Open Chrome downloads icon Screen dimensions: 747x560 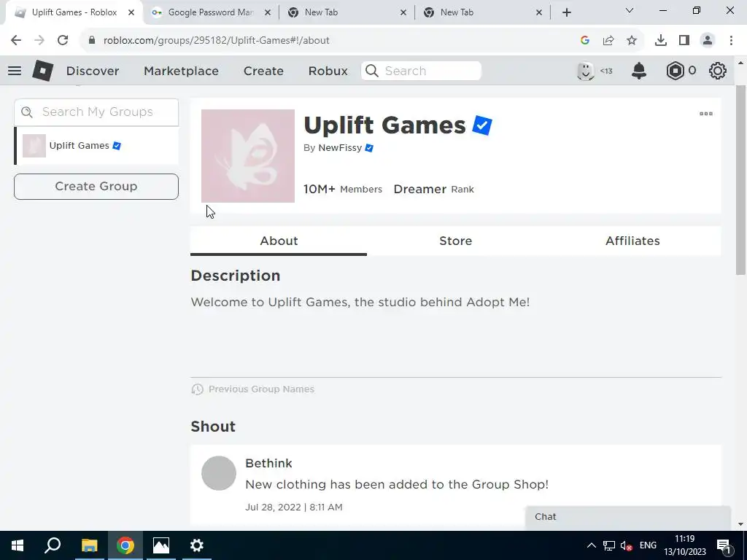[x=661, y=41]
